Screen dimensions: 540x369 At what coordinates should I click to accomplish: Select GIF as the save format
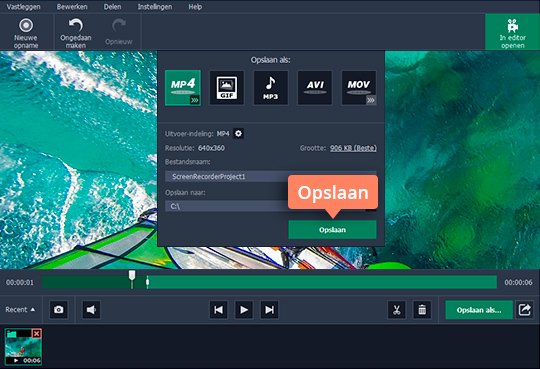click(227, 88)
